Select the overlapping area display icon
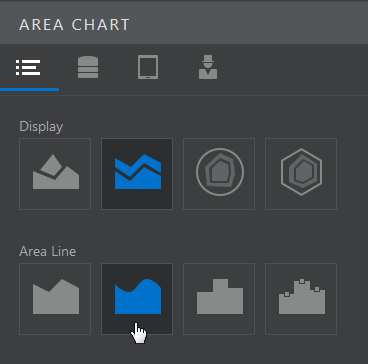The image size is (368, 364). pyautogui.click(x=55, y=174)
